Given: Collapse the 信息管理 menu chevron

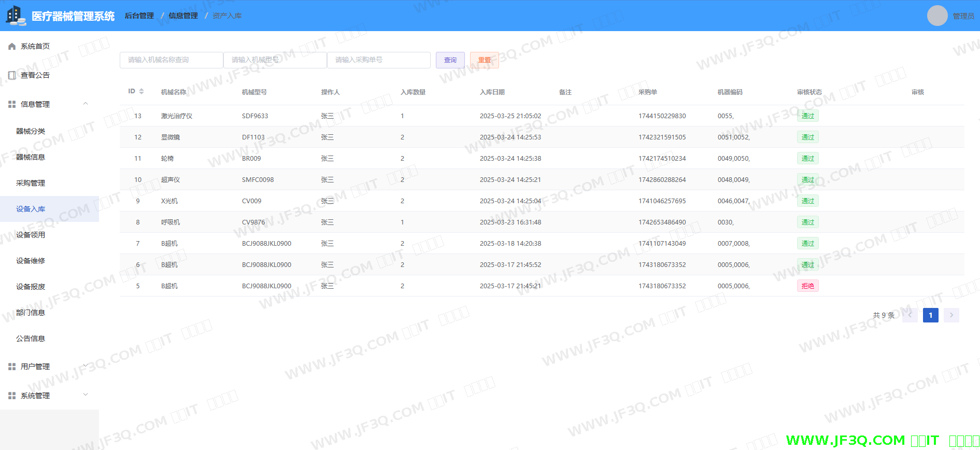Looking at the screenshot, I should pos(86,104).
